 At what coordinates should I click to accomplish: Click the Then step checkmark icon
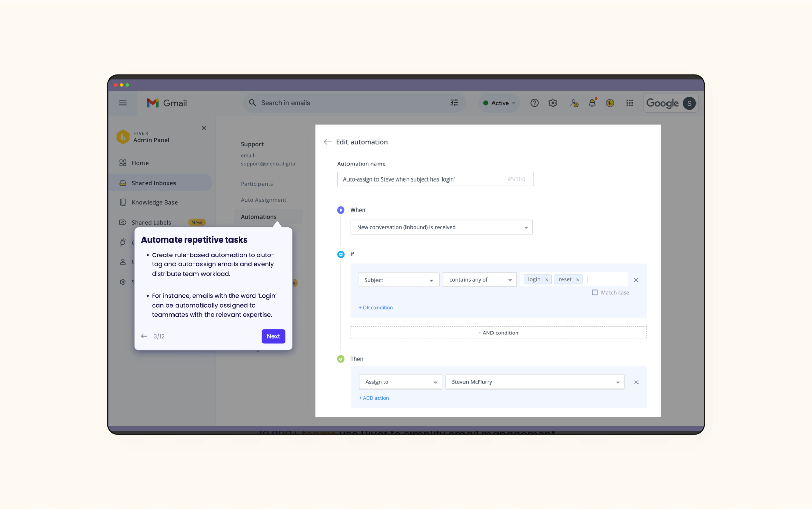point(341,359)
